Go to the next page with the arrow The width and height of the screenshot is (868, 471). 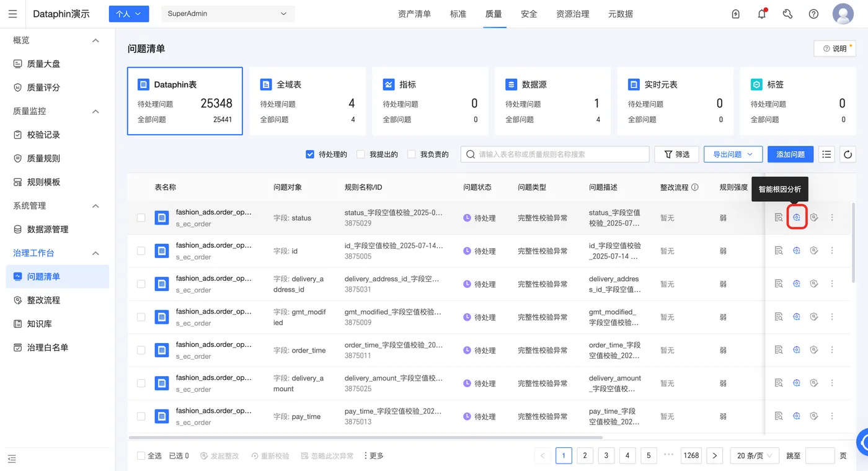(715, 455)
